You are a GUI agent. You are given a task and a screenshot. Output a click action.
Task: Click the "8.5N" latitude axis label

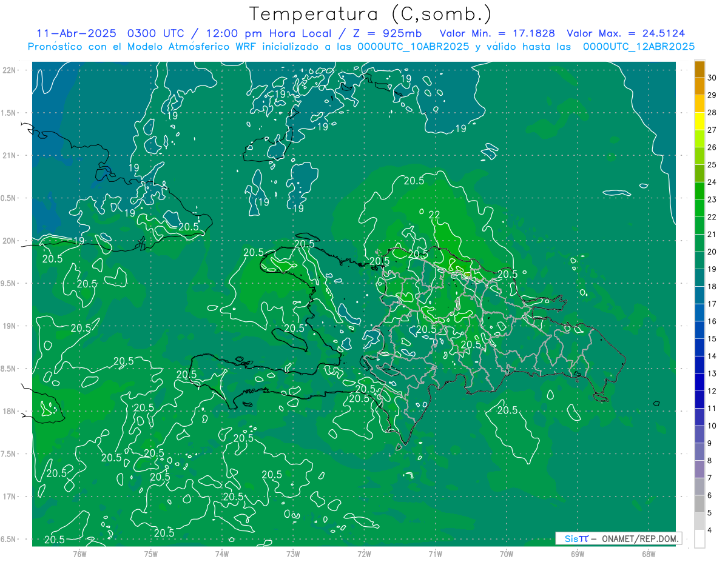pyautogui.click(x=8, y=369)
